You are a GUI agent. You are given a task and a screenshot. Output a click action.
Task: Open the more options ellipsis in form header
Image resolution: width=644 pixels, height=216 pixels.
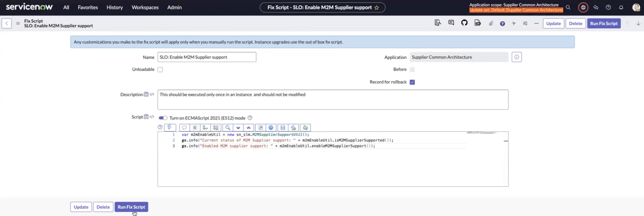(536, 23)
